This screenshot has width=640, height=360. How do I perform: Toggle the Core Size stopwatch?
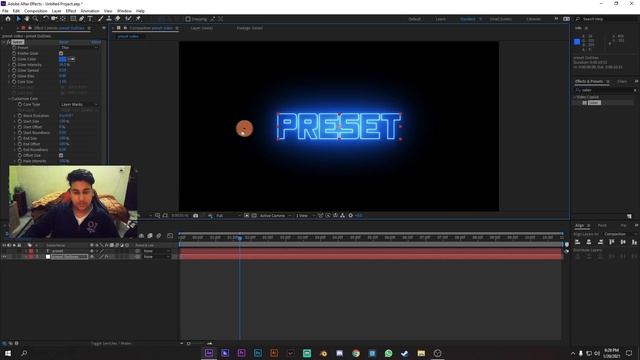point(14,82)
